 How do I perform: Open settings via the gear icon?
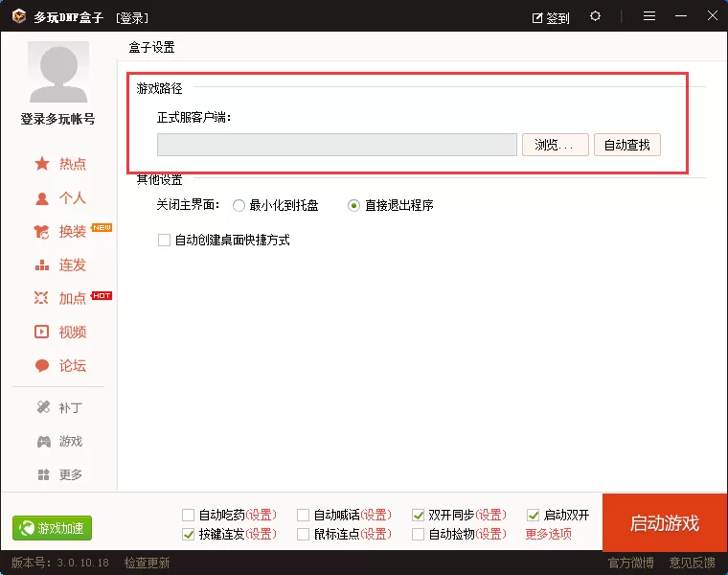tap(595, 16)
